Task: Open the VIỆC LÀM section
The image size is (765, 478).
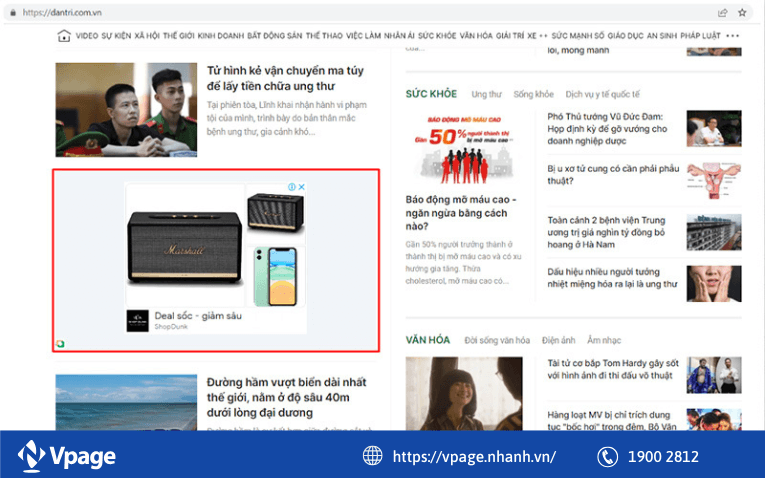Action: (x=363, y=36)
